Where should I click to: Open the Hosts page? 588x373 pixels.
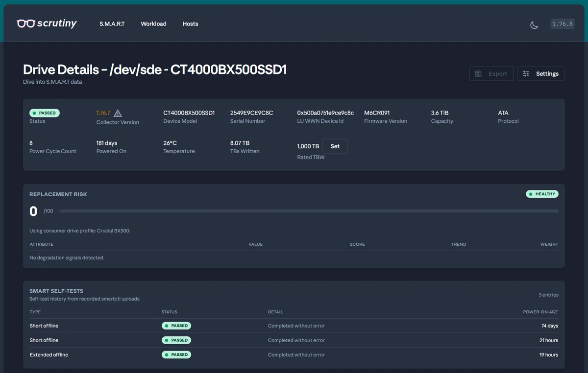[191, 24]
